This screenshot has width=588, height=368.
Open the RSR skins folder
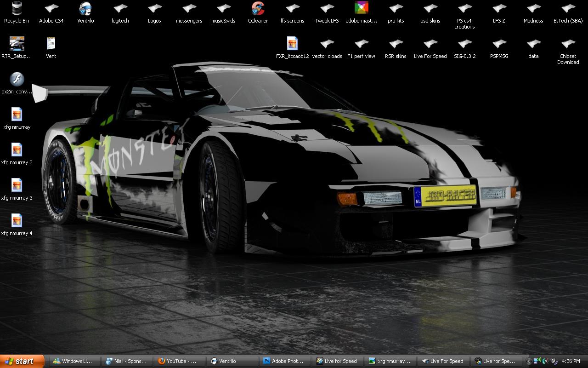tap(396, 48)
